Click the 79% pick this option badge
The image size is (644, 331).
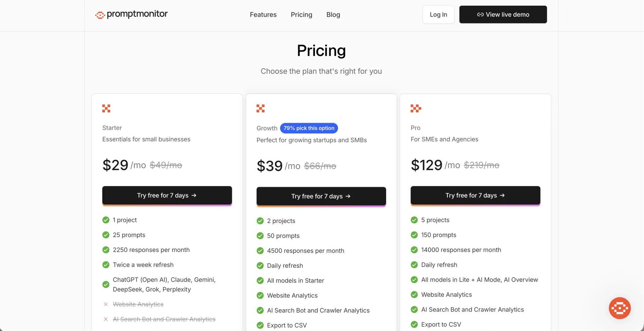309,128
